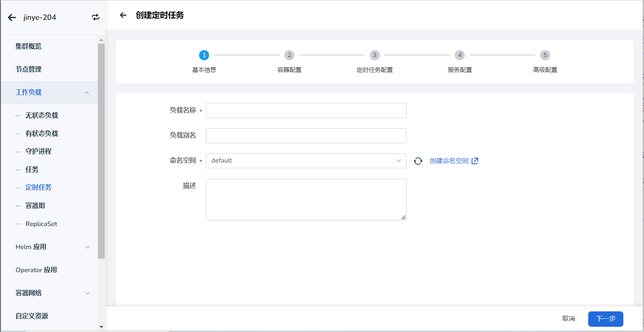Select 定时任务 submenu item

(x=38, y=187)
